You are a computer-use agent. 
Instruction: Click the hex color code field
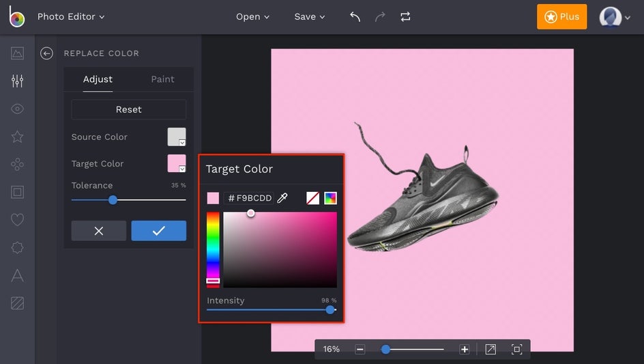tap(250, 198)
